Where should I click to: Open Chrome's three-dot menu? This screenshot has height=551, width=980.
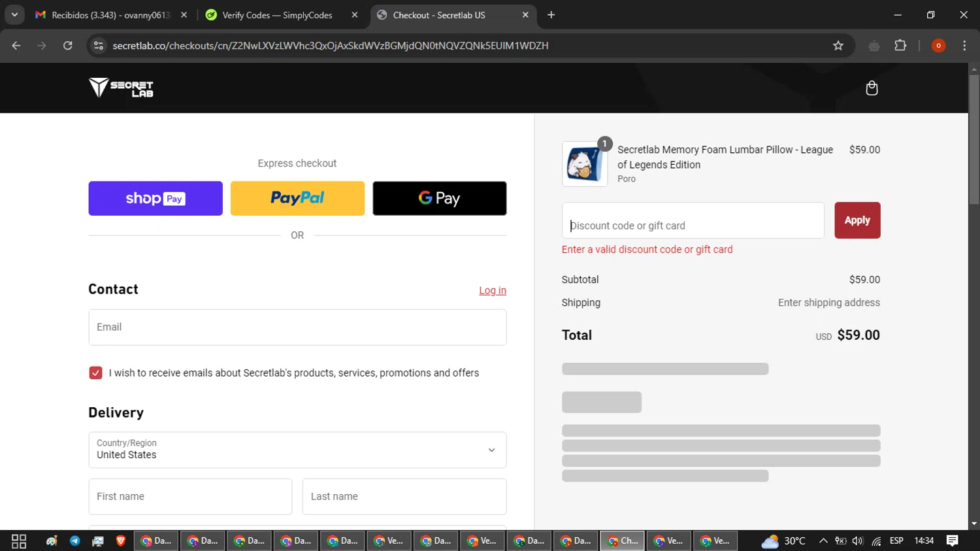coord(964,46)
